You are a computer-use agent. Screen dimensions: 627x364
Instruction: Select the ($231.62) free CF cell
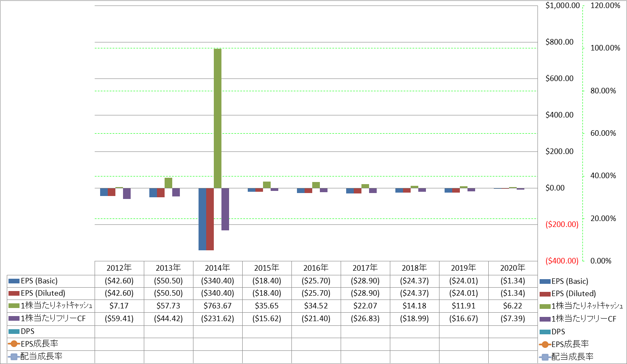218,319
